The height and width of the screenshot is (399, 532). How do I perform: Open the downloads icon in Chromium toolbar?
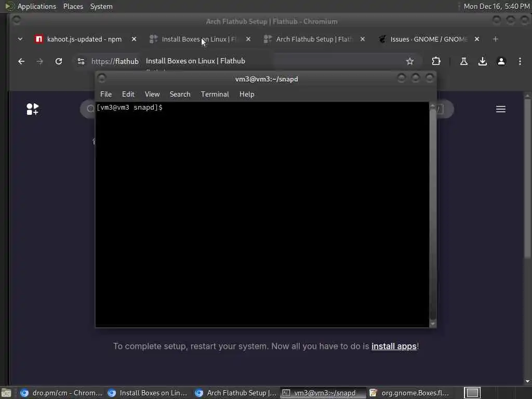tap(483, 61)
